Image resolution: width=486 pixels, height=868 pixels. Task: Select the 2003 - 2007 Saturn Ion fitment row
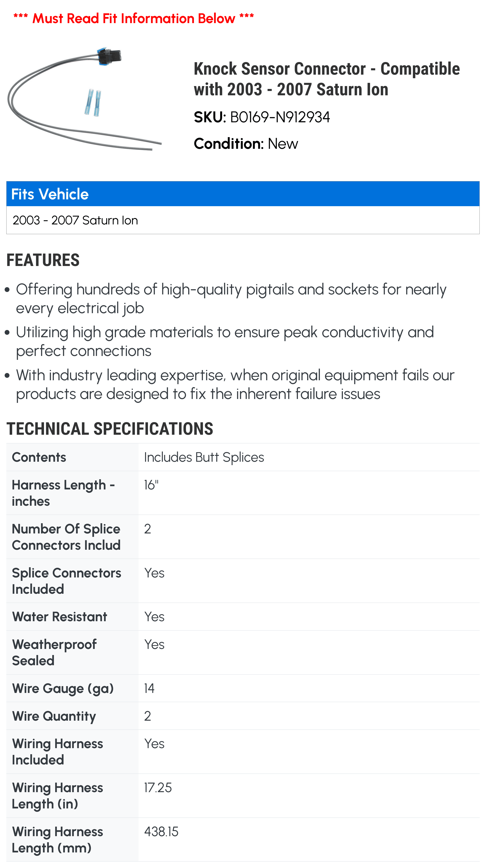pyautogui.click(x=243, y=220)
